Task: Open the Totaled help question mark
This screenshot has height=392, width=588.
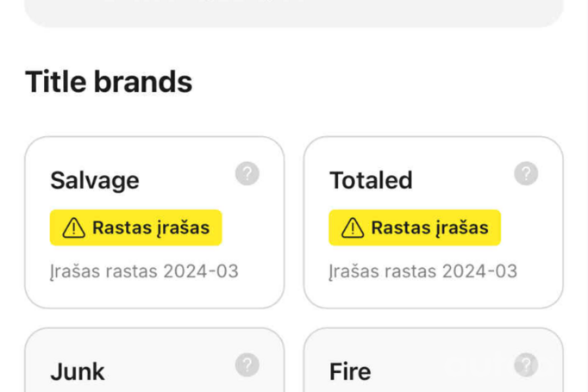Action: click(526, 174)
